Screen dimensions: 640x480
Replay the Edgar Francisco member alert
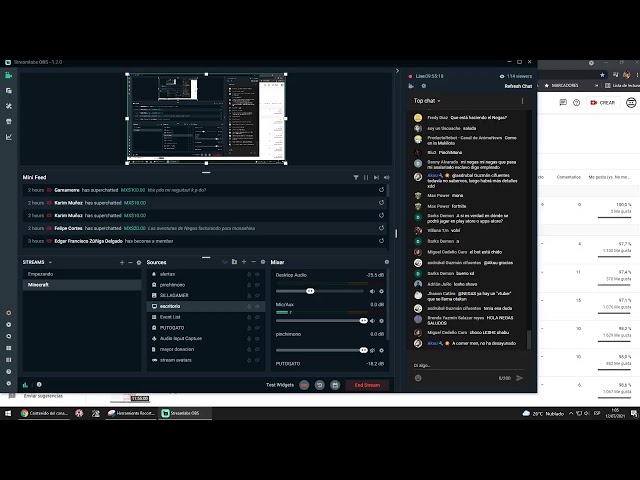pos(381,241)
